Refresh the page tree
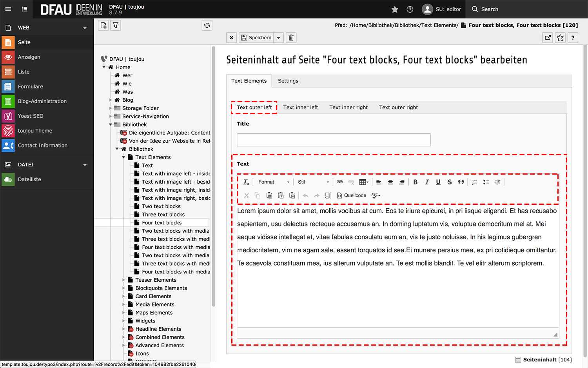Image resolution: width=588 pixels, height=368 pixels. coord(207,26)
